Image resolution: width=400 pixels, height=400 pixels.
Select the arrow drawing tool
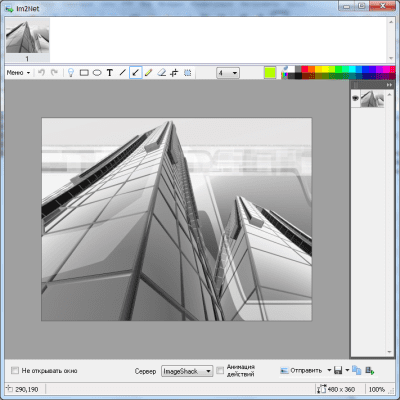pyautogui.click(x=136, y=73)
